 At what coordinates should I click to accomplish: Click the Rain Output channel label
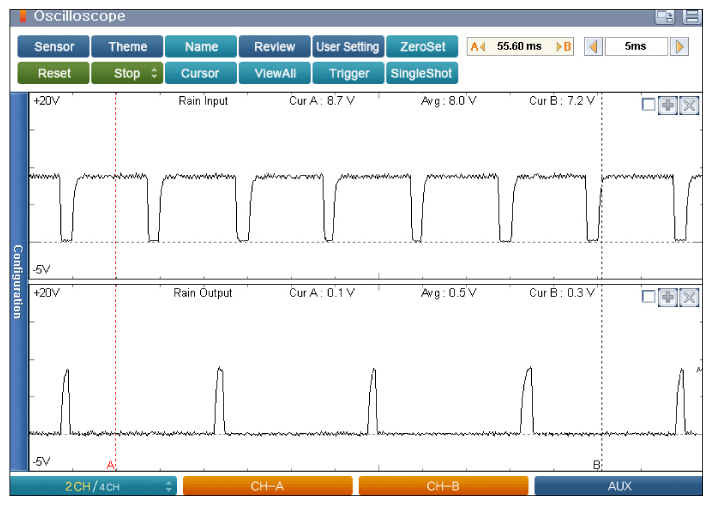point(203,293)
